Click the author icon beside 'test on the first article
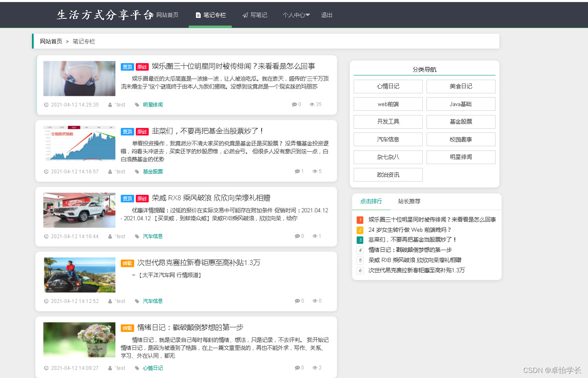The image size is (588, 378). point(110,104)
